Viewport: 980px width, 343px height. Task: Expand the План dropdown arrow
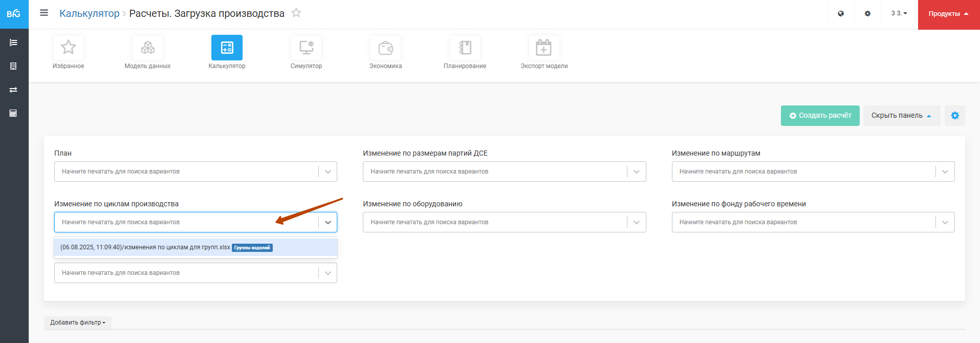click(x=328, y=171)
